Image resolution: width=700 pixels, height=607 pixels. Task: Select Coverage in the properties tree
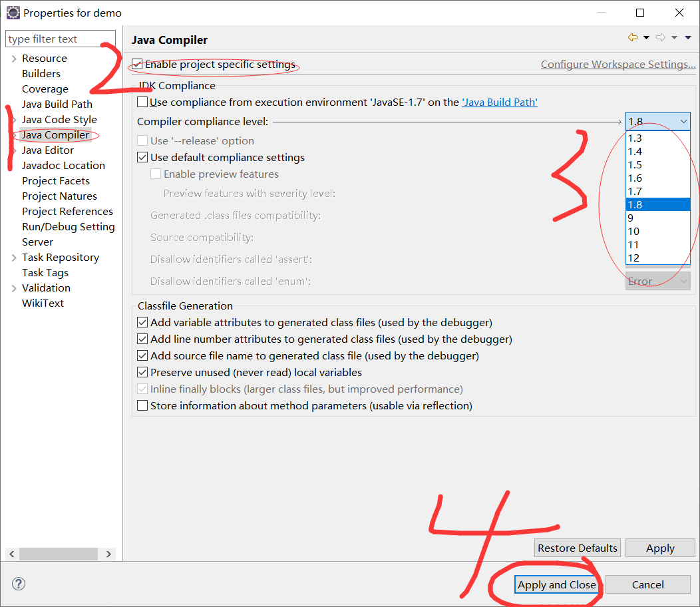[x=45, y=89]
